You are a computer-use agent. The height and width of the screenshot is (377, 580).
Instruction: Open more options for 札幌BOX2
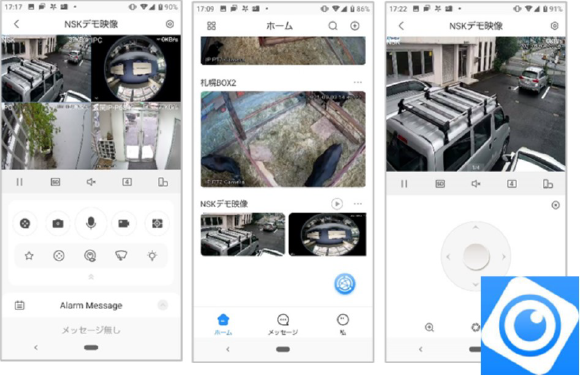click(x=358, y=83)
